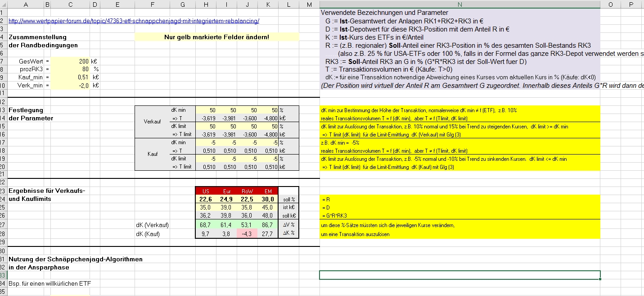Image resolution: width=644 pixels, height=296 pixels.
Task: Select the green 86,7 dK Verkauf cell
Action: tap(268, 224)
